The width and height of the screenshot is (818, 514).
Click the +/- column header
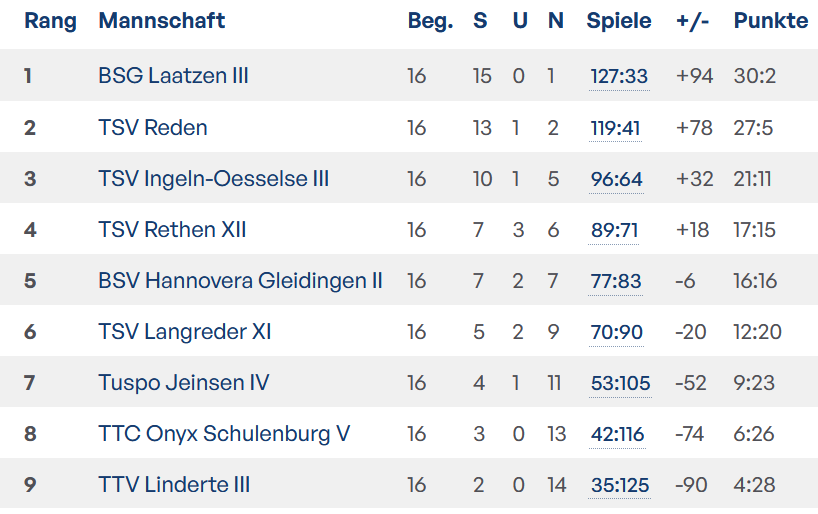point(692,21)
